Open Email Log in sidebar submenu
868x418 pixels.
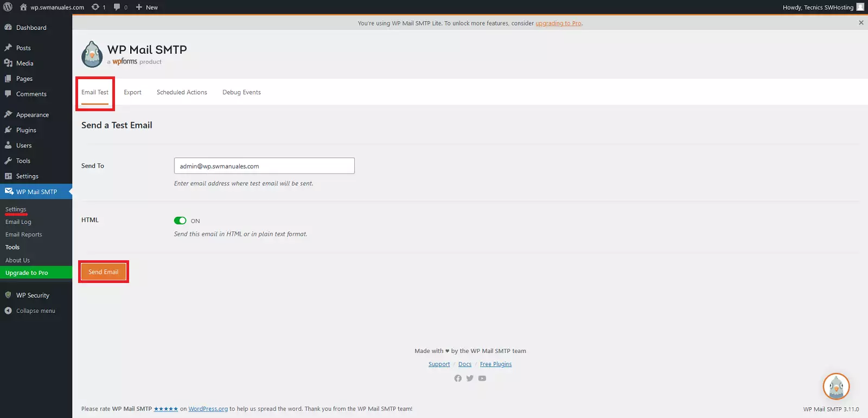(18, 222)
